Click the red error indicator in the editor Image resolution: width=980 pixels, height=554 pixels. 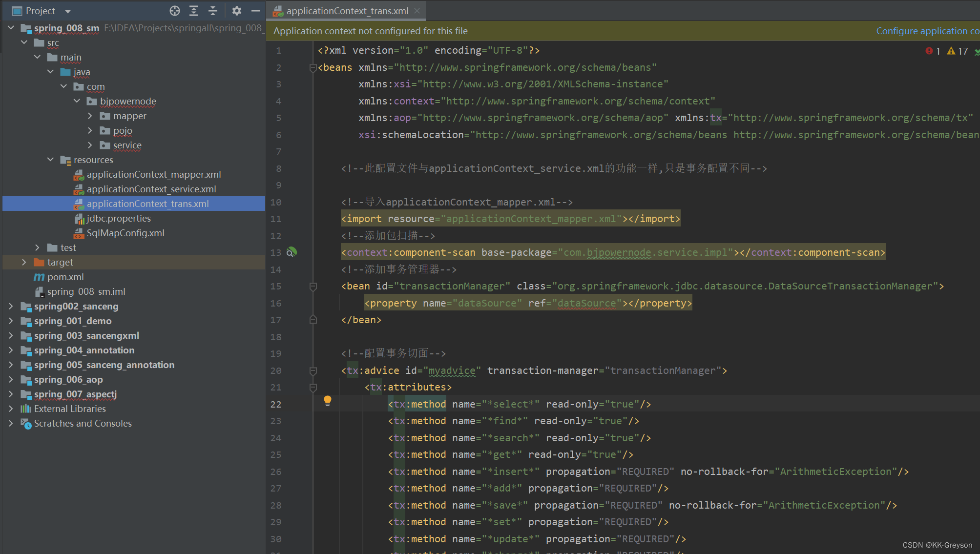(933, 51)
